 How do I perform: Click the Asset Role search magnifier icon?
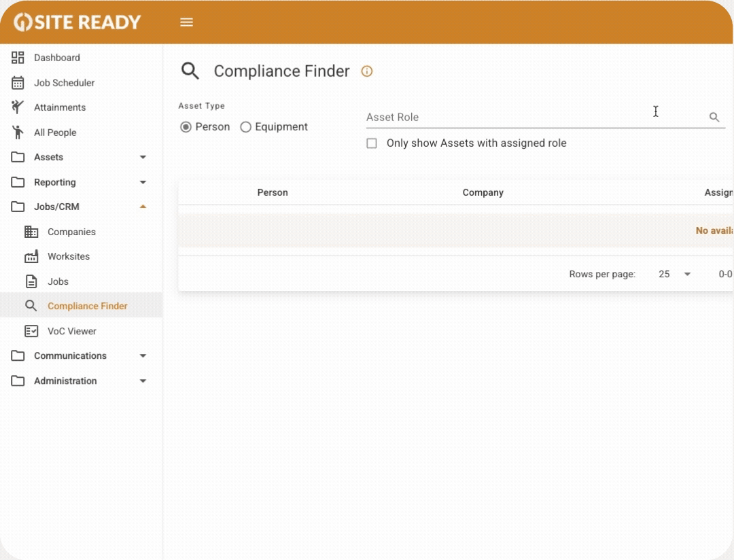click(x=714, y=117)
